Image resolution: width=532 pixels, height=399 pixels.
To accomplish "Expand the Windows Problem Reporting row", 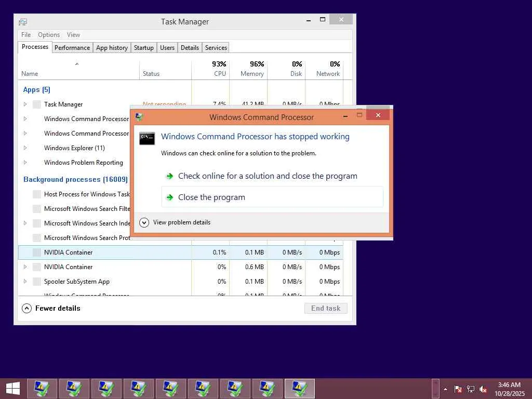I will 25,163.
